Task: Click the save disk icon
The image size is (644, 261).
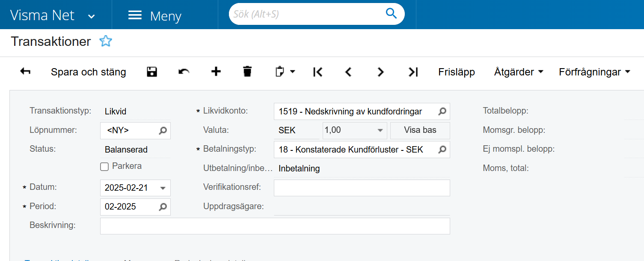Action: click(152, 72)
